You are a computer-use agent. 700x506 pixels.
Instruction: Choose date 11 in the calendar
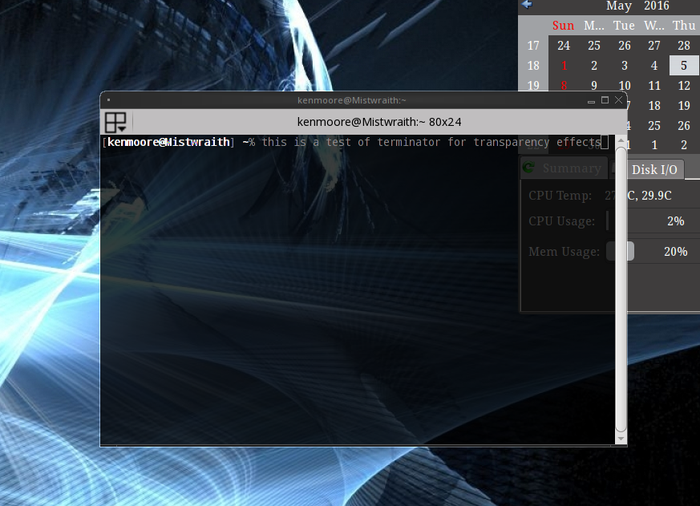coord(654,85)
